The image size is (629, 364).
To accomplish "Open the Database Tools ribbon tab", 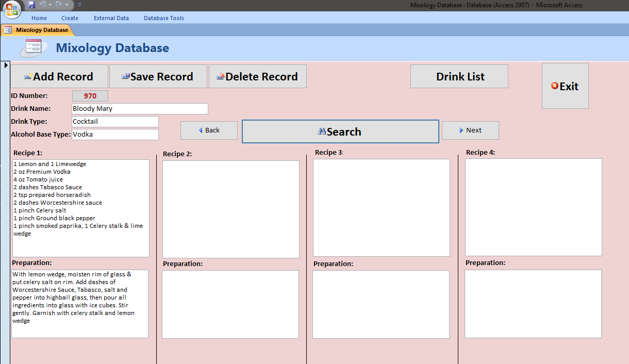I will 163,18.
